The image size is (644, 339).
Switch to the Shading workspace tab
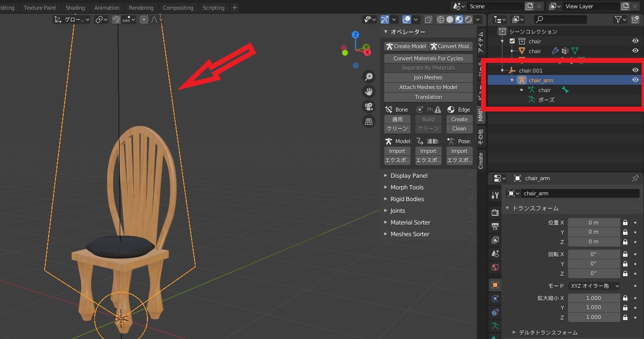(75, 7)
